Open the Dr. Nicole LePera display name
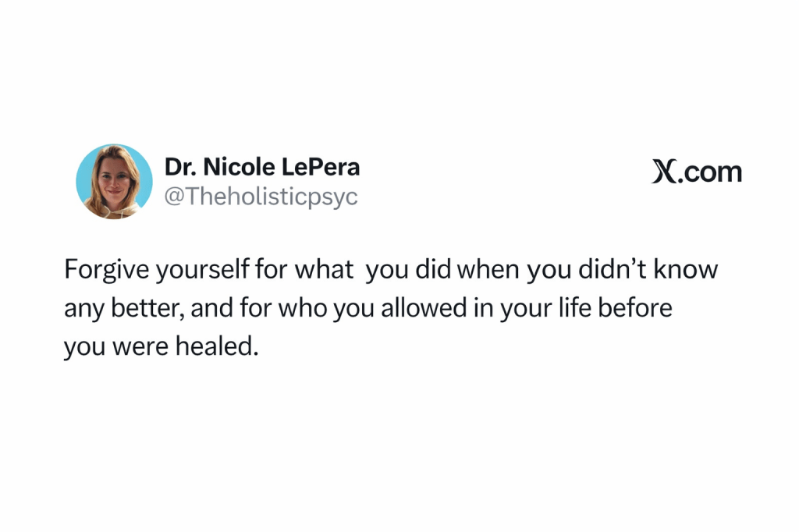Viewport: 799px width, 532px height. tap(262, 168)
